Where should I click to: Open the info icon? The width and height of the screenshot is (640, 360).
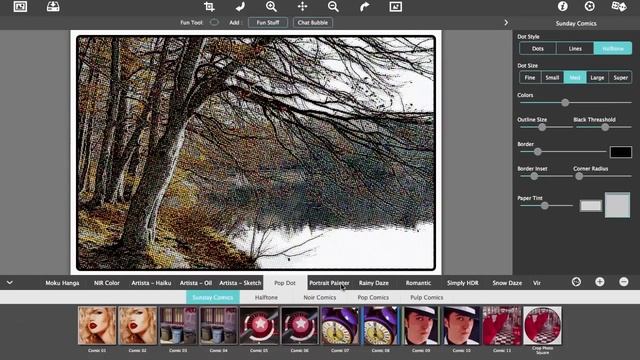562,6
